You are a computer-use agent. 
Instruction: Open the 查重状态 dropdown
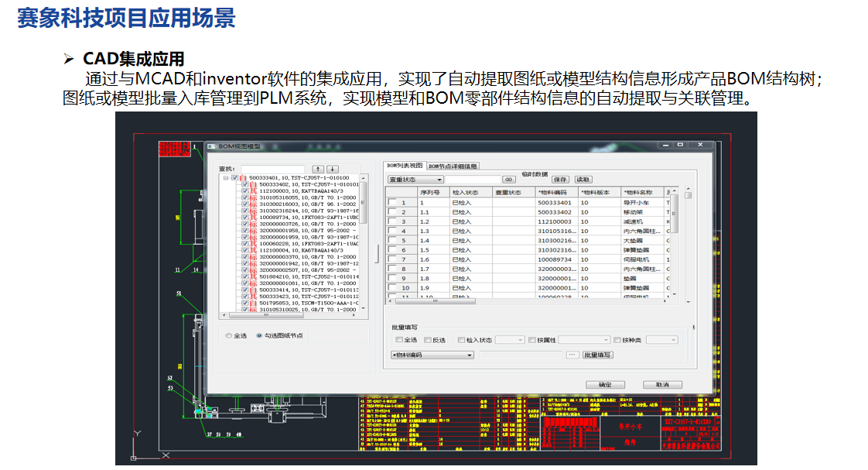[x=415, y=180]
